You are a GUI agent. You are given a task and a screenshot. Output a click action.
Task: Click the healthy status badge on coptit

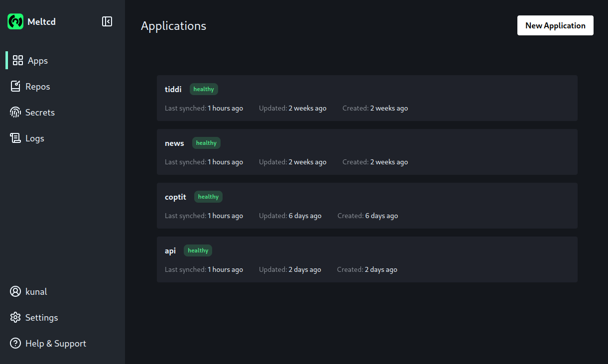[208, 197]
